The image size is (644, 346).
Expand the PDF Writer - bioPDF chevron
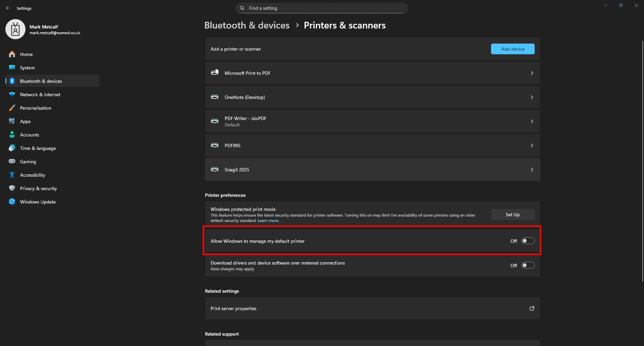click(x=532, y=121)
